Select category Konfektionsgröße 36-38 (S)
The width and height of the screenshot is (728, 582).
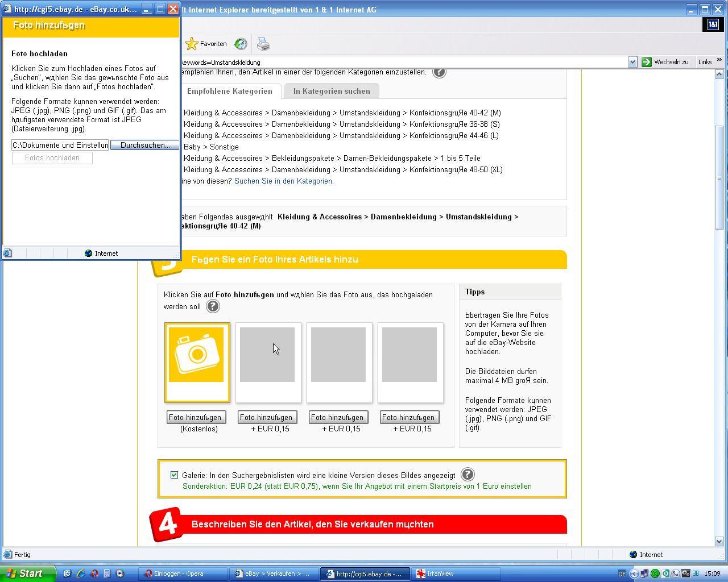[x=342, y=124]
